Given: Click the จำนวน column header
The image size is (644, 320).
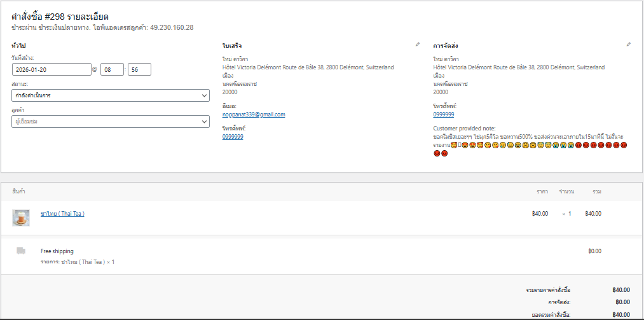Looking at the screenshot, I should pos(566,191).
